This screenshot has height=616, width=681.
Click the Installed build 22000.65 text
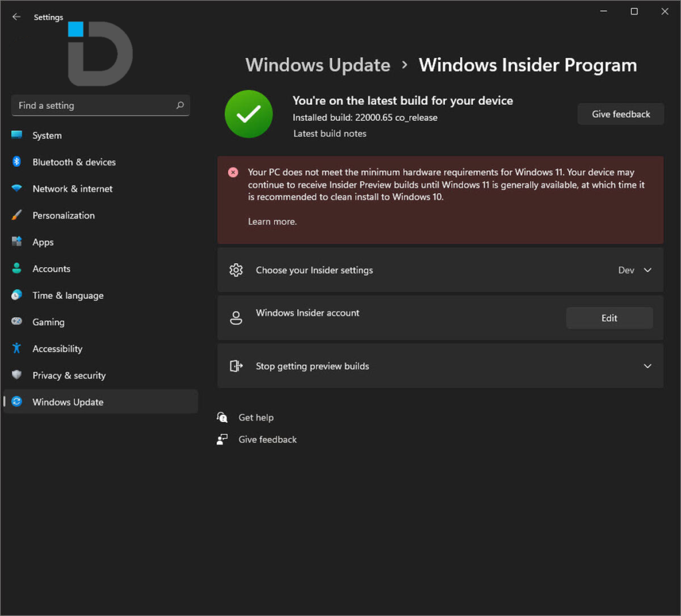[x=365, y=118]
